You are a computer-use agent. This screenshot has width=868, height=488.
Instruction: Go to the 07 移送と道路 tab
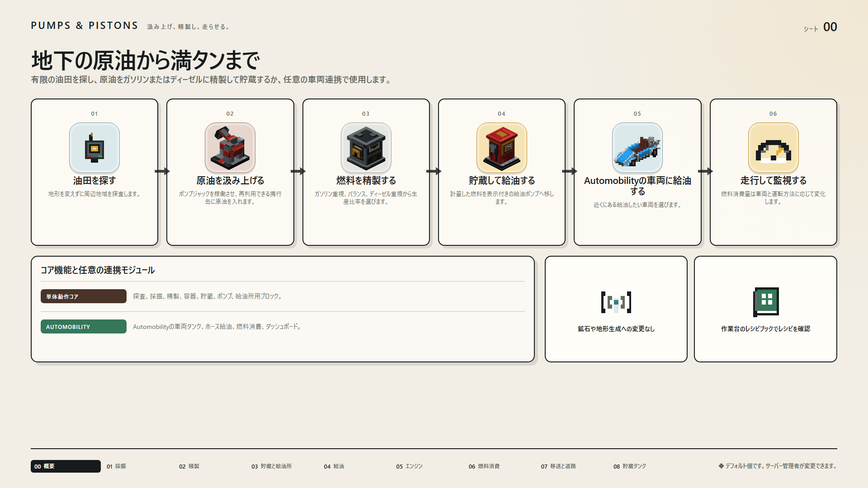pyautogui.click(x=558, y=466)
